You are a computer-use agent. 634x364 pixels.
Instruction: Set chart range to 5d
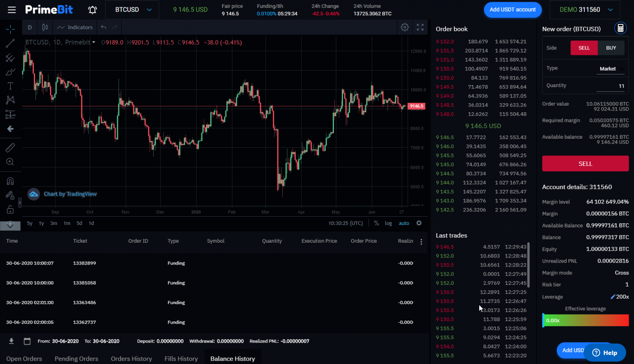tap(79, 223)
